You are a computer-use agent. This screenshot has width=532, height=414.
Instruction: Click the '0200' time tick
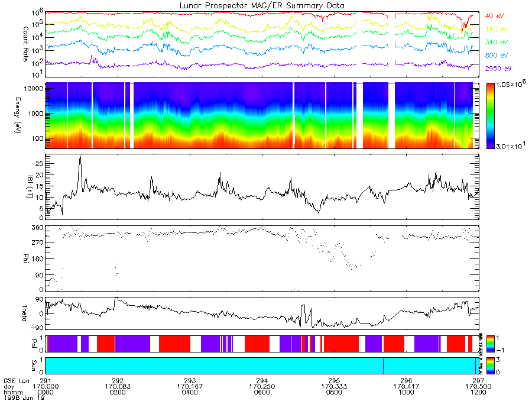click(118, 392)
